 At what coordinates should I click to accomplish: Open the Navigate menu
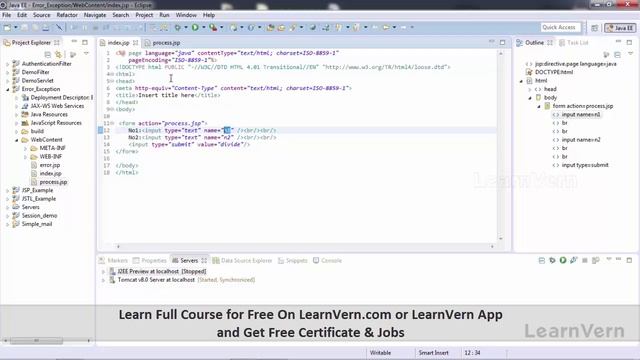click(95, 15)
